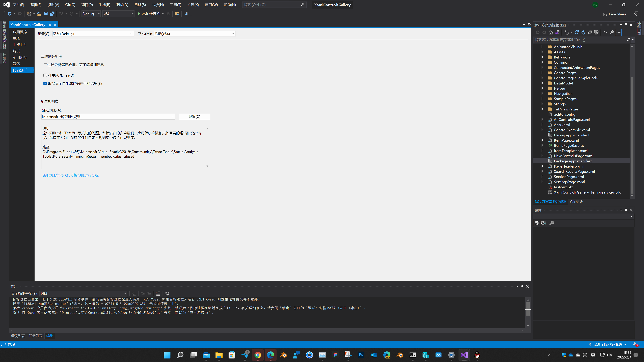This screenshot has width=644, height=362.
Task: Toggle auto-hide pin on Output window
Action: [522, 286]
